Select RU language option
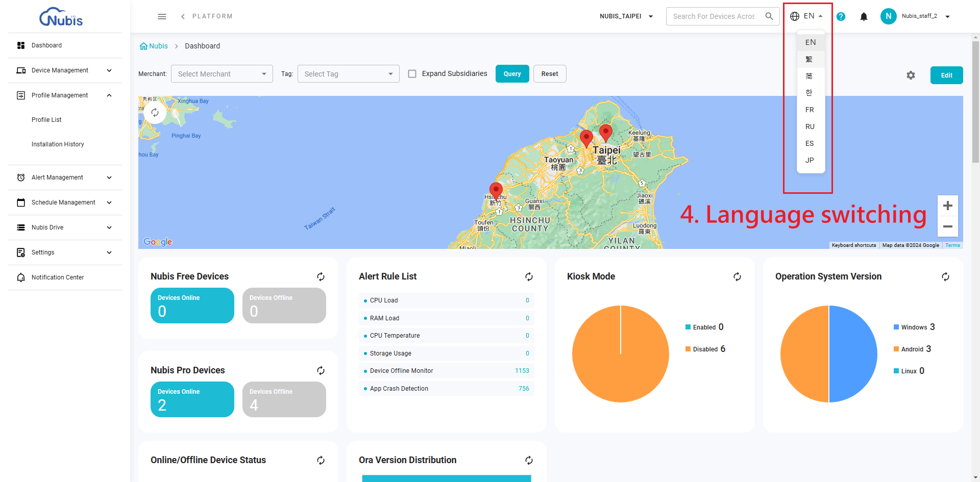Viewport: 980px width, 482px height. click(811, 126)
